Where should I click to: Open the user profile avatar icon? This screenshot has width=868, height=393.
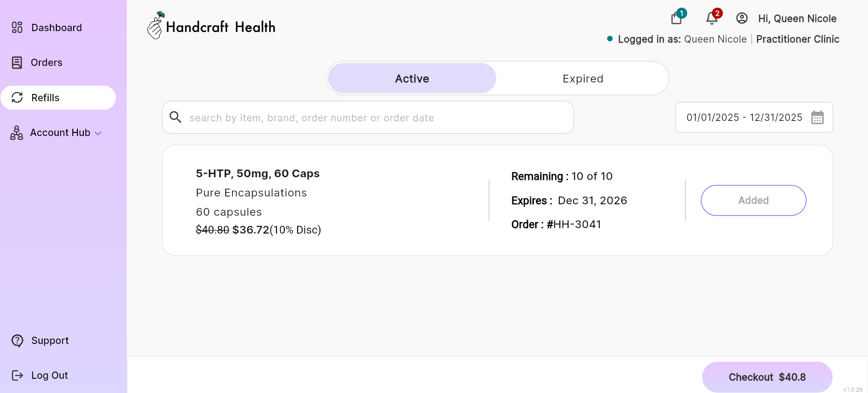click(x=742, y=18)
